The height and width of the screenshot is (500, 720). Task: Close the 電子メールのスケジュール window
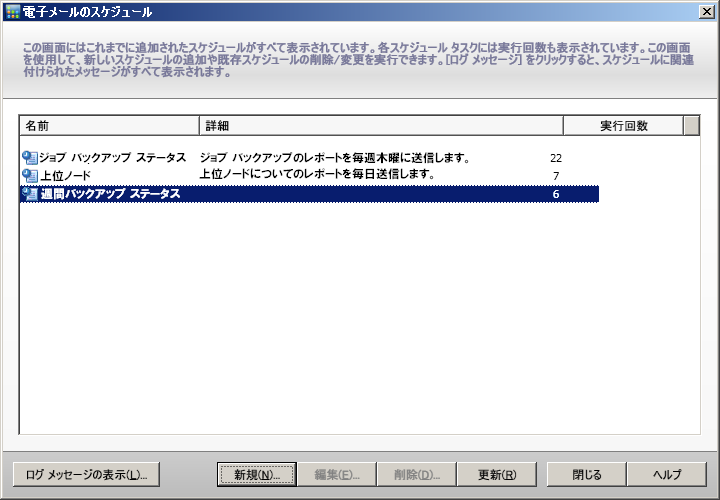coord(706,12)
